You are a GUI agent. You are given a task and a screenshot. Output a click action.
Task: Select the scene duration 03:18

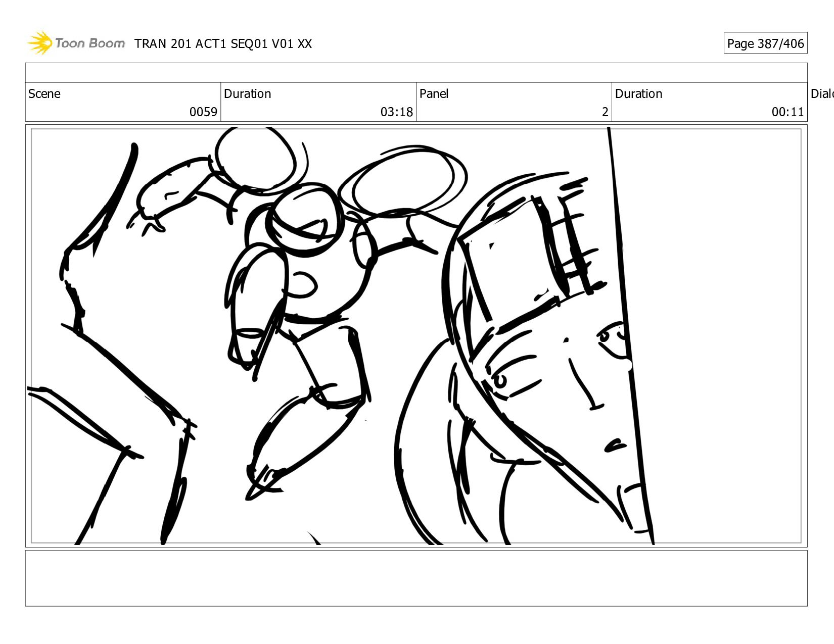tap(396, 112)
